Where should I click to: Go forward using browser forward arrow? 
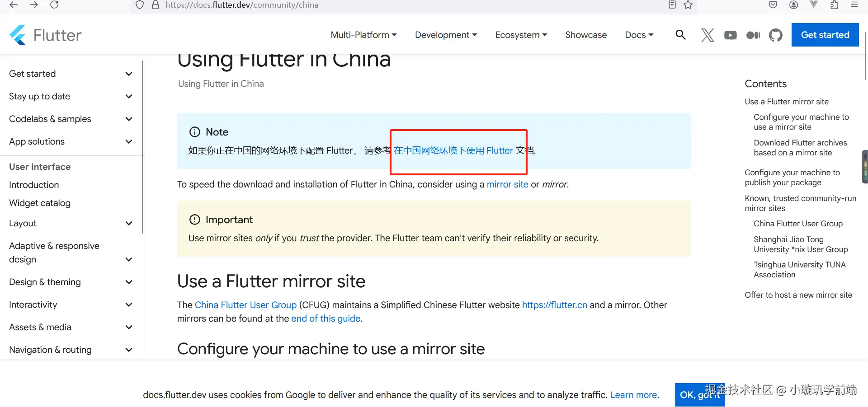click(34, 5)
